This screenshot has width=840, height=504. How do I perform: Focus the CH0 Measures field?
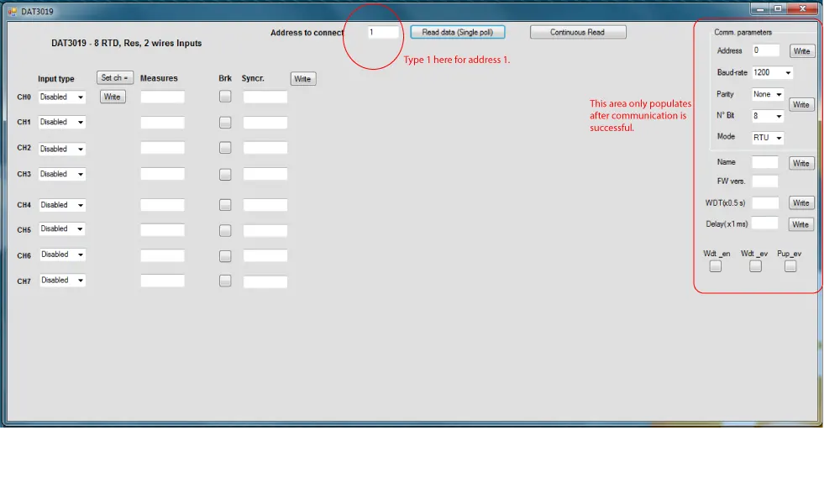162,97
